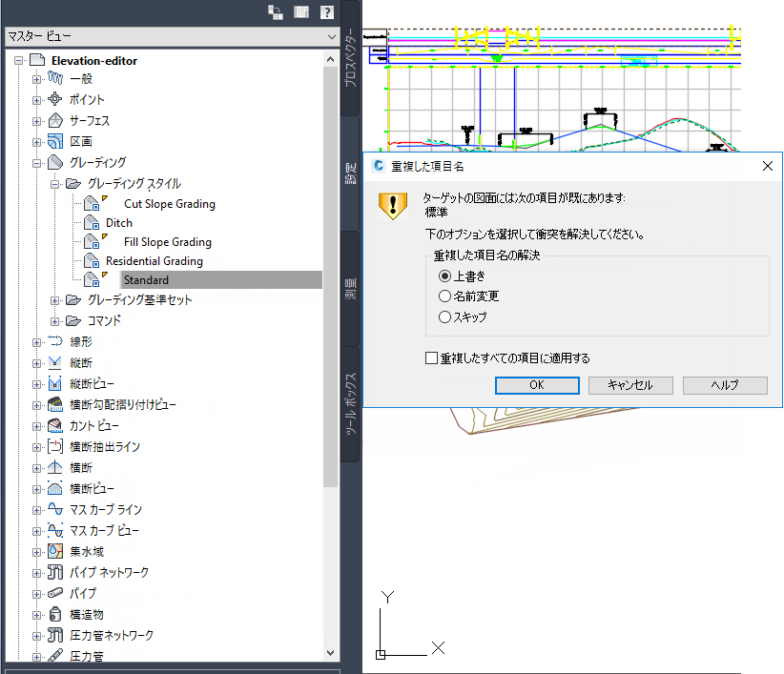
Task: Expand the グレーディング基準セット node
Action: pos(55,300)
